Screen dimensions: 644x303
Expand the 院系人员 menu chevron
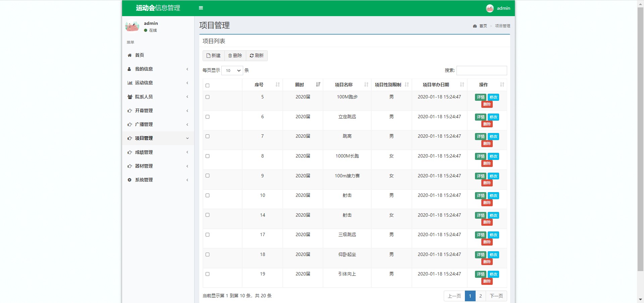tap(187, 97)
